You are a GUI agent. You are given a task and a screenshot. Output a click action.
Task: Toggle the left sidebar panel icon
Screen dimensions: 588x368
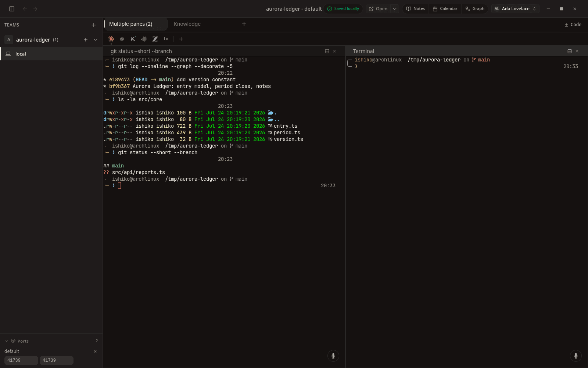[12, 9]
